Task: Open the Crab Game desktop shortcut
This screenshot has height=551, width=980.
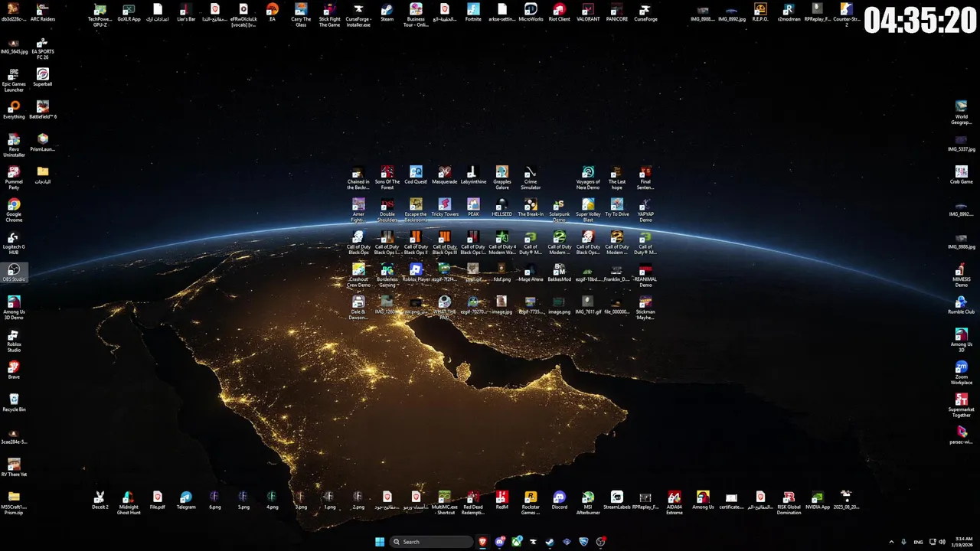Action: point(961,175)
